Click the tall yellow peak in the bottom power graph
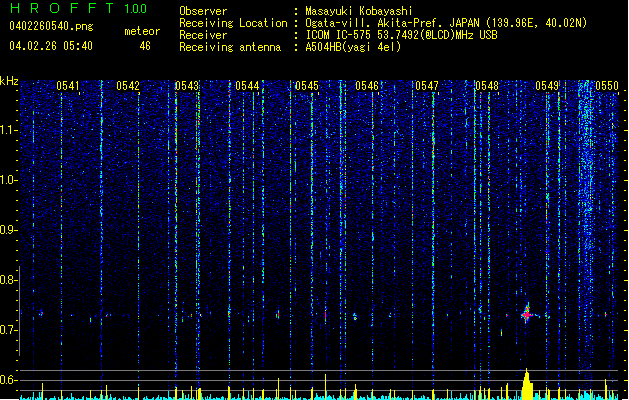This screenshot has width=629, height=400. pyautogui.click(x=527, y=384)
